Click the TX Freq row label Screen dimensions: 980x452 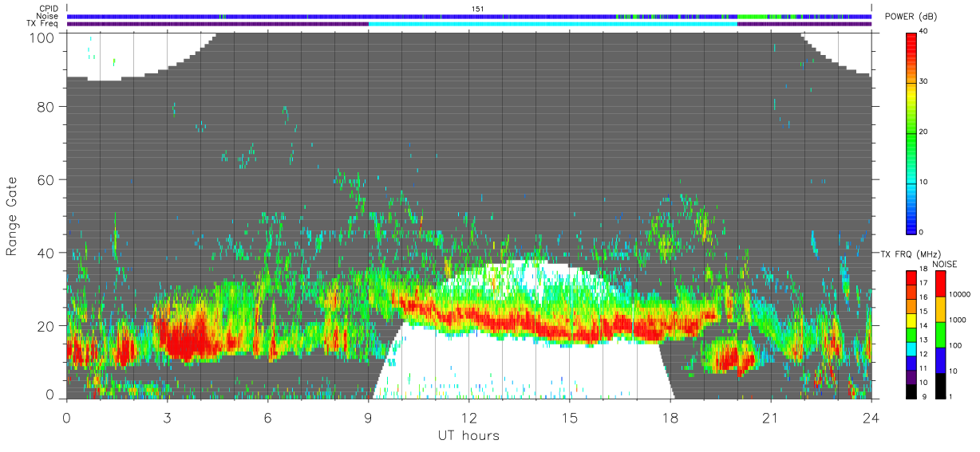coord(43,23)
